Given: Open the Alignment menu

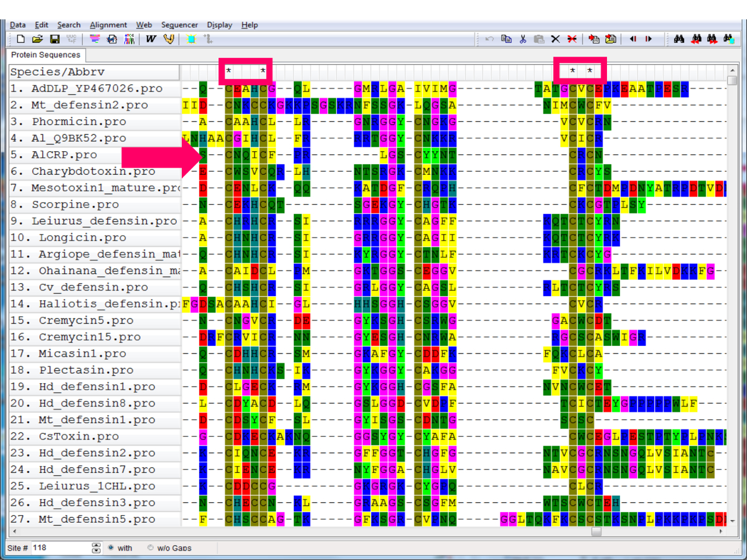Looking at the screenshot, I should point(108,25).
